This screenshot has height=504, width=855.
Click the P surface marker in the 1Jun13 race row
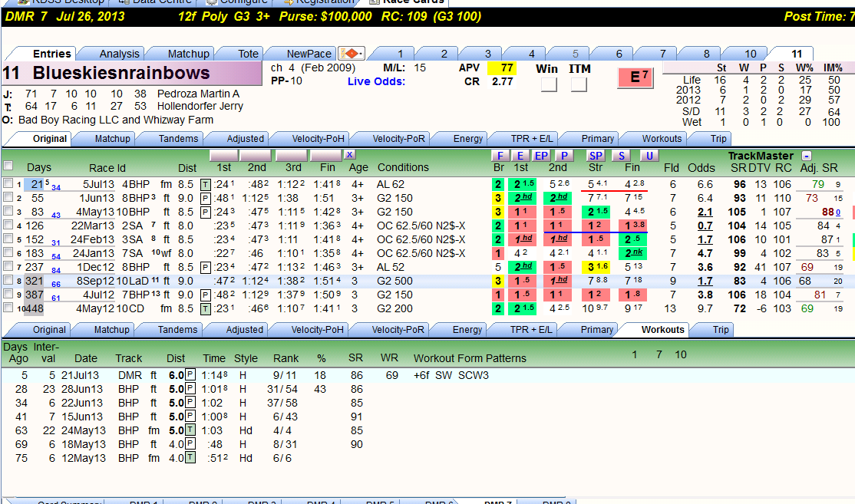click(206, 199)
